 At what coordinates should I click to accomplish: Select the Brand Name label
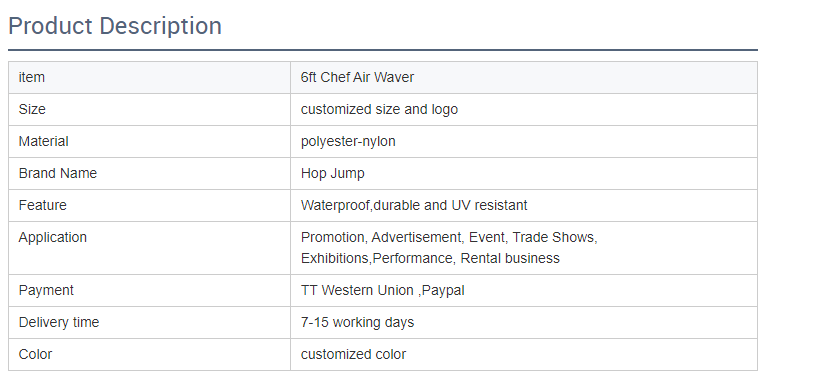pyautogui.click(x=58, y=173)
